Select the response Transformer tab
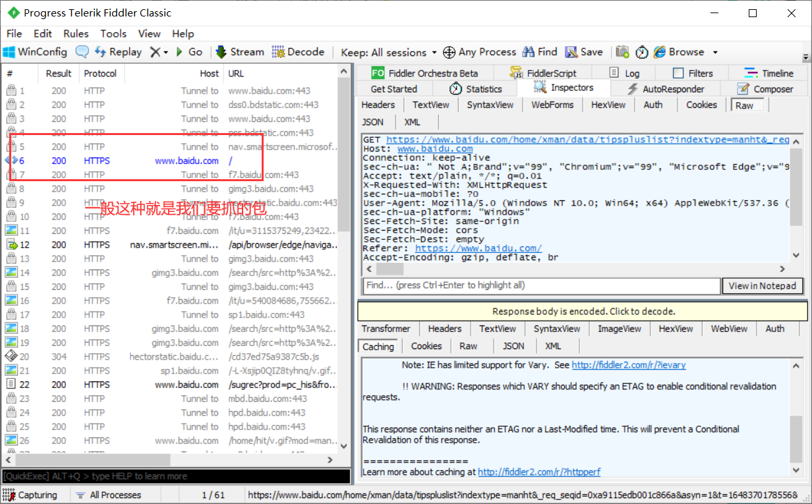The image size is (812, 504). [386, 329]
